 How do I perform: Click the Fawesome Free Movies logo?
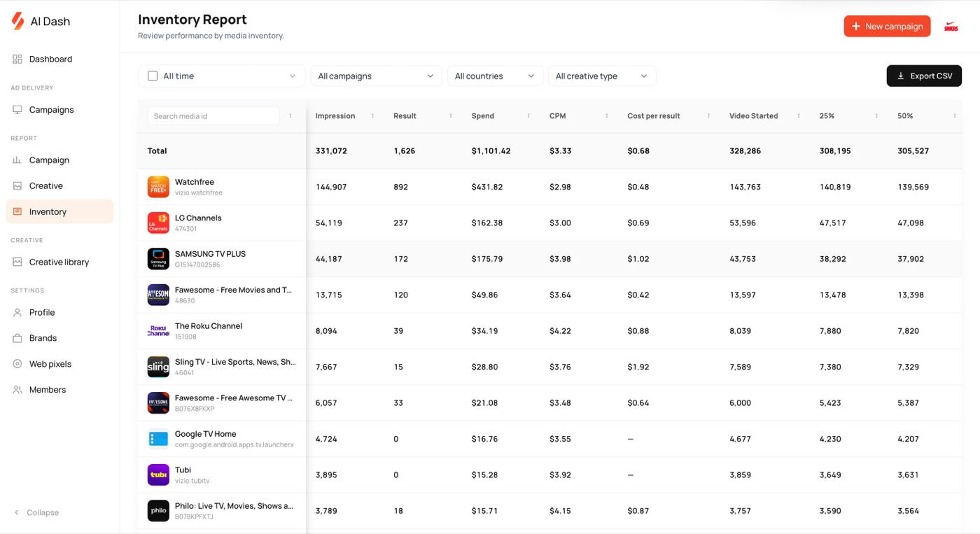click(158, 295)
